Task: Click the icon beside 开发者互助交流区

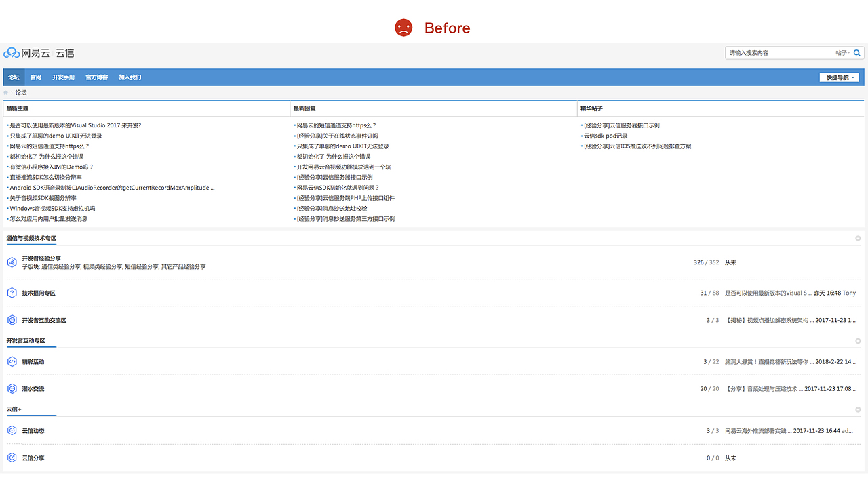Action: pyautogui.click(x=12, y=320)
